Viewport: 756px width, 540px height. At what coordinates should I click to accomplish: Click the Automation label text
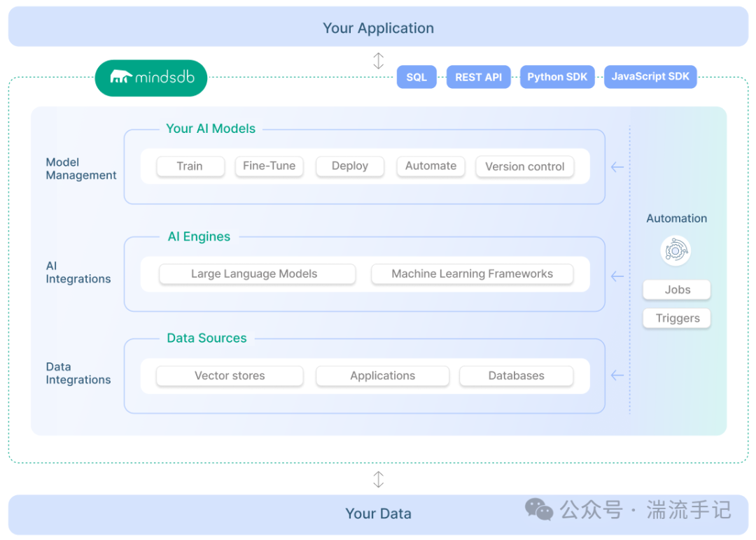tap(676, 219)
